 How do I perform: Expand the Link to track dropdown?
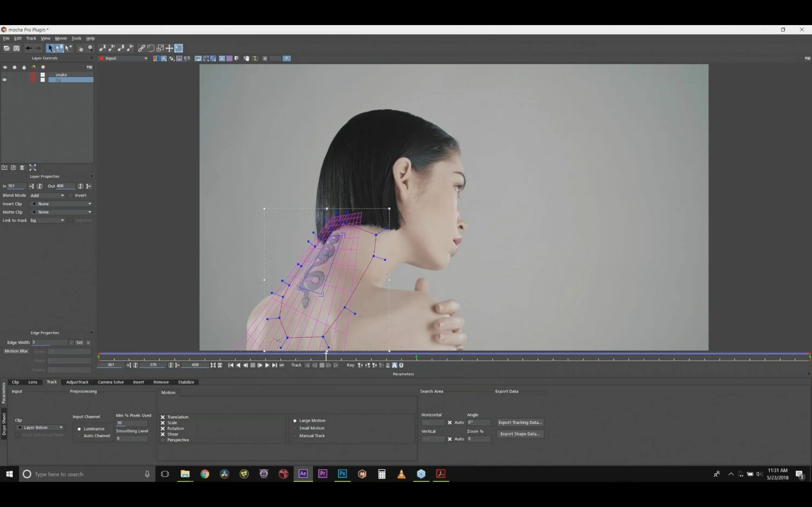(47, 220)
